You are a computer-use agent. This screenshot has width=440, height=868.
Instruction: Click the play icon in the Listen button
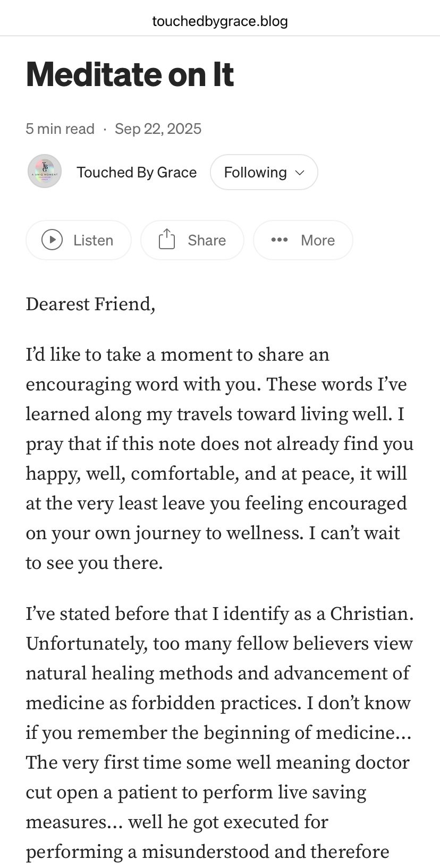click(x=52, y=240)
